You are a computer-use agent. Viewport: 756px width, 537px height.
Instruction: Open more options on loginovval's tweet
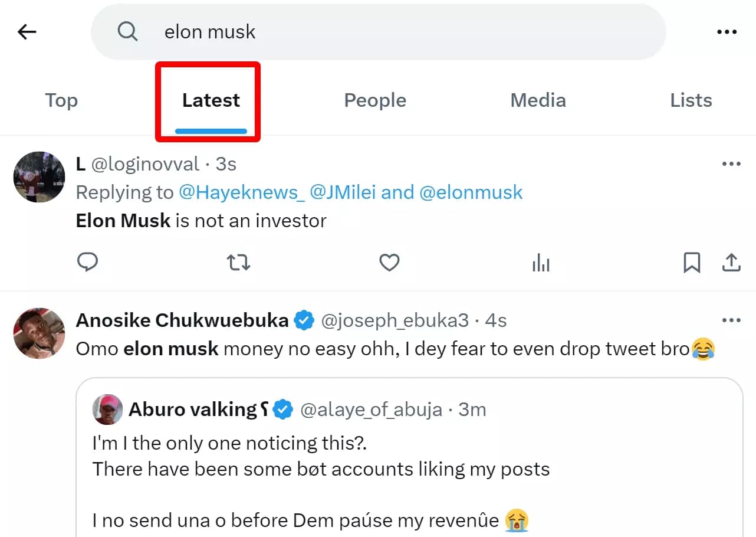click(x=731, y=163)
